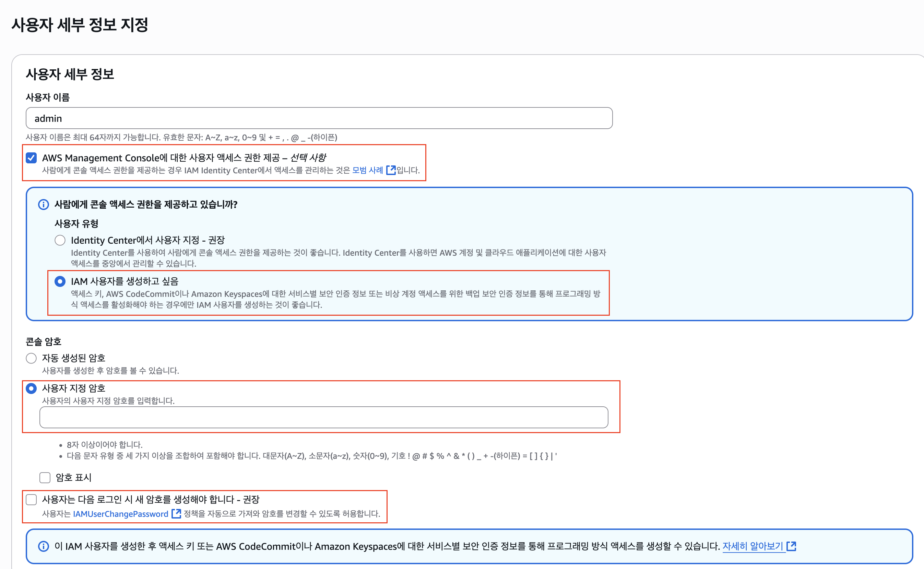Choose 자동 생성된 암호 radio option
The image size is (924, 569).
pyautogui.click(x=31, y=358)
